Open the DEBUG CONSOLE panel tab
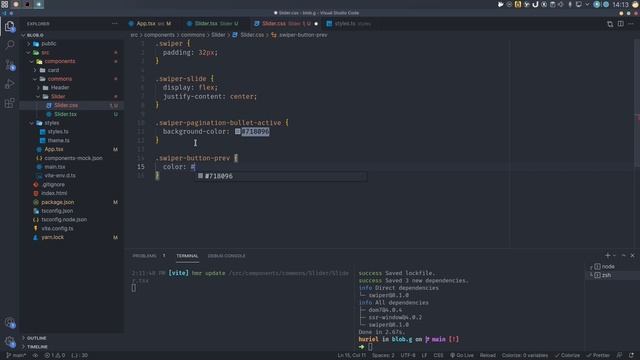Viewport: 640px width, 360px height. 227,256
